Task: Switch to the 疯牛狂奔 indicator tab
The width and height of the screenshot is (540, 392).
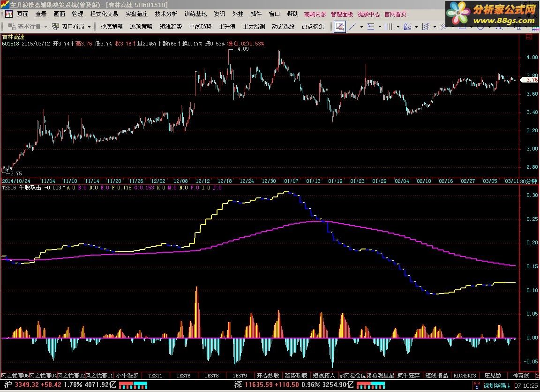Action: click(x=408, y=376)
